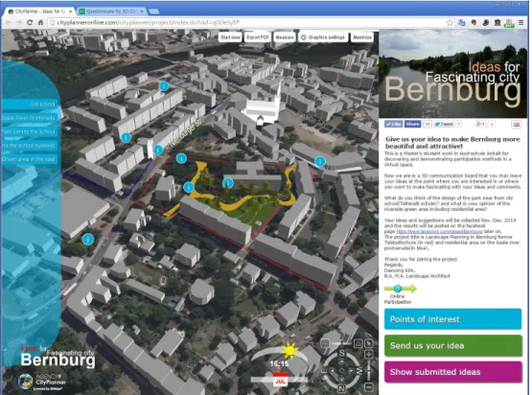Switch to the Questionnaire browser tab
Screen dimensions: 532x395
click(x=111, y=12)
